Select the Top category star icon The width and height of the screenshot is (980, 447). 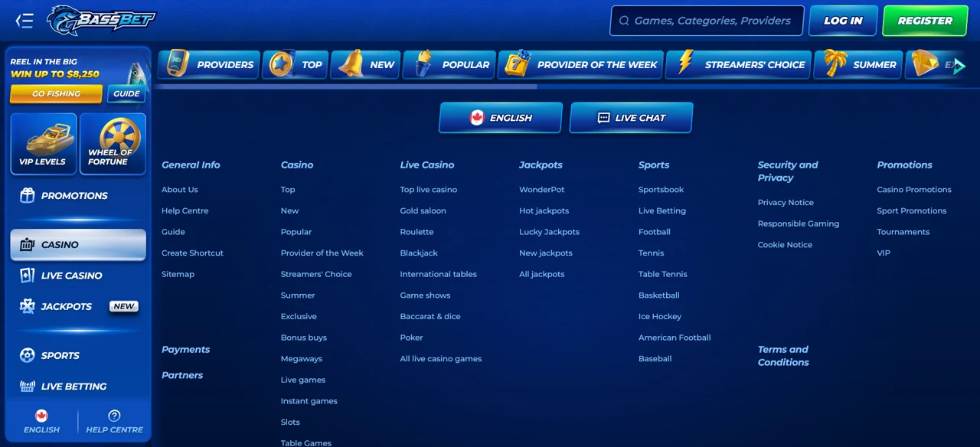click(x=282, y=64)
